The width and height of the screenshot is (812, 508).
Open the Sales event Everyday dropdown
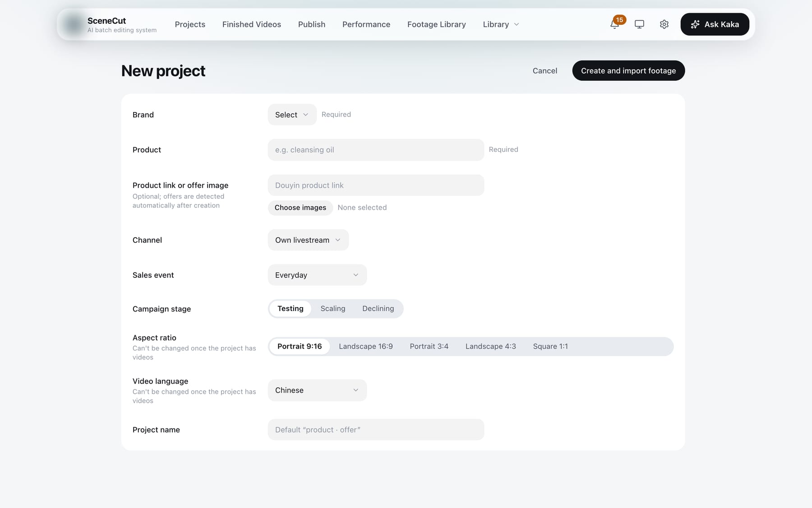click(x=317, y=275)
